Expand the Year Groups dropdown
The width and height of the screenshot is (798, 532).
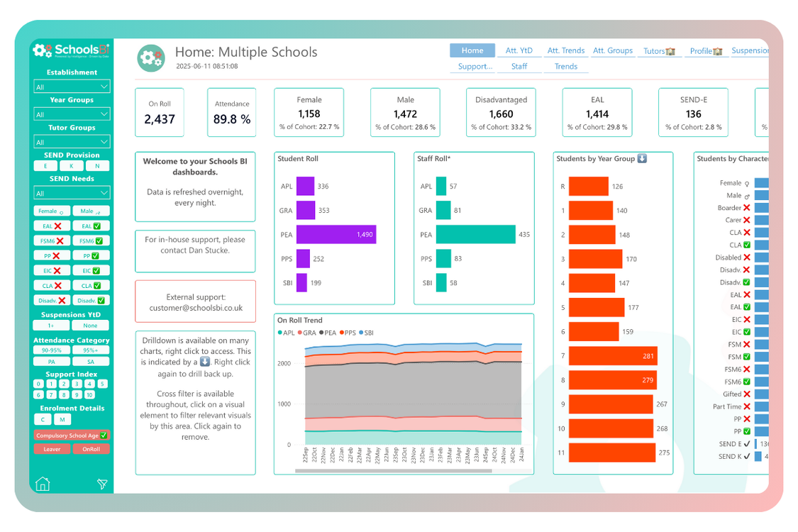[71, 113]
